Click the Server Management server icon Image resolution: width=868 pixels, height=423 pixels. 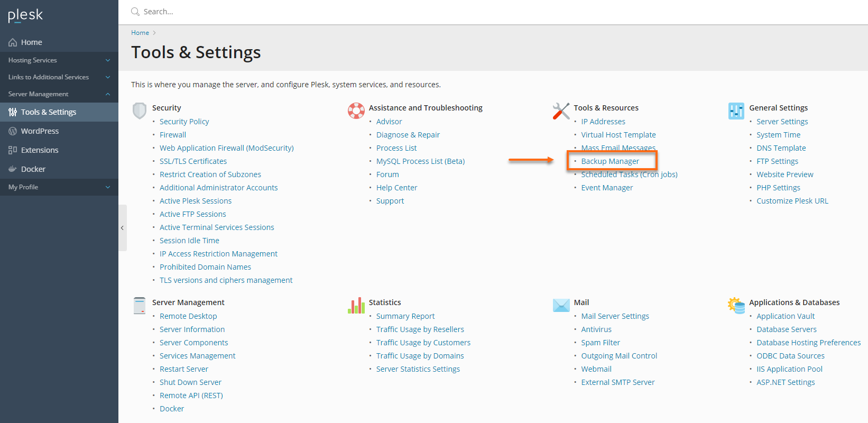click(x=140, y=305)
